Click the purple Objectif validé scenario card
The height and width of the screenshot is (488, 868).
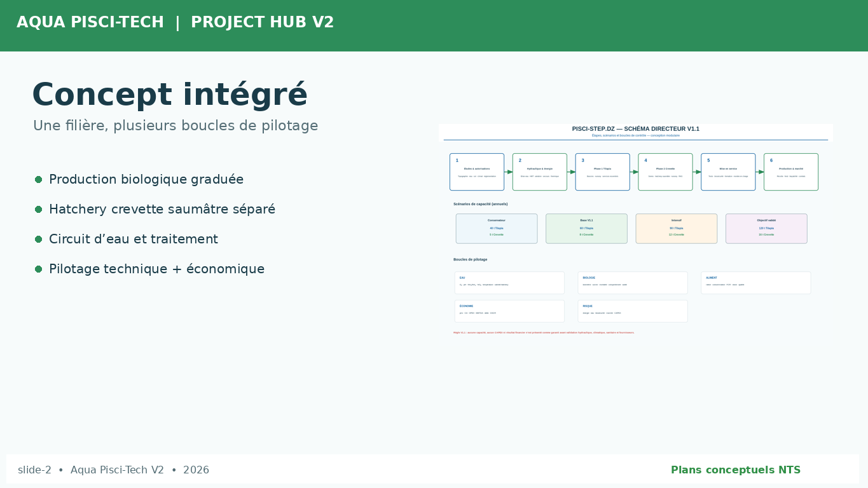tap(766, 229)
